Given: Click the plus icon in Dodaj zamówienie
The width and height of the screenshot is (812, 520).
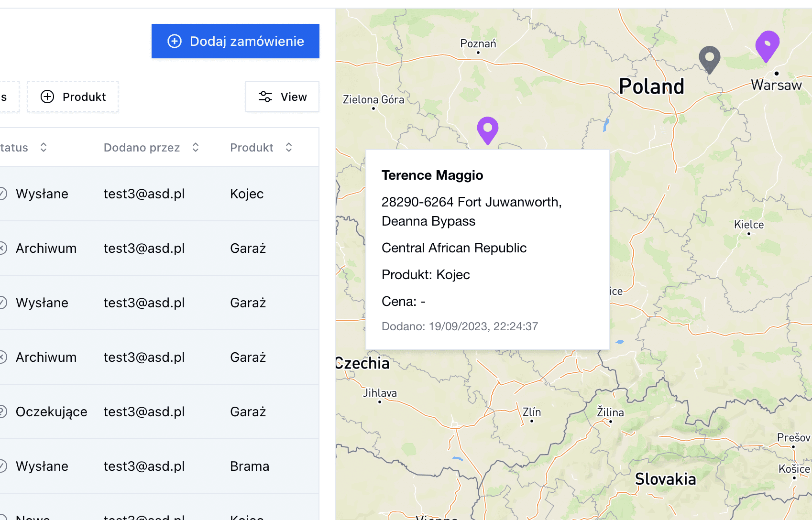Looking at the screenshot, I should (x=175, y=41).
